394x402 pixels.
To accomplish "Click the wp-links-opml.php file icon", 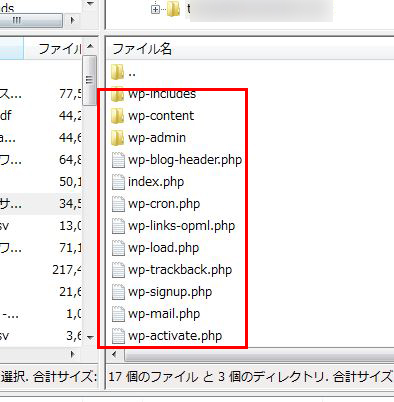I will tap(118, 226).
